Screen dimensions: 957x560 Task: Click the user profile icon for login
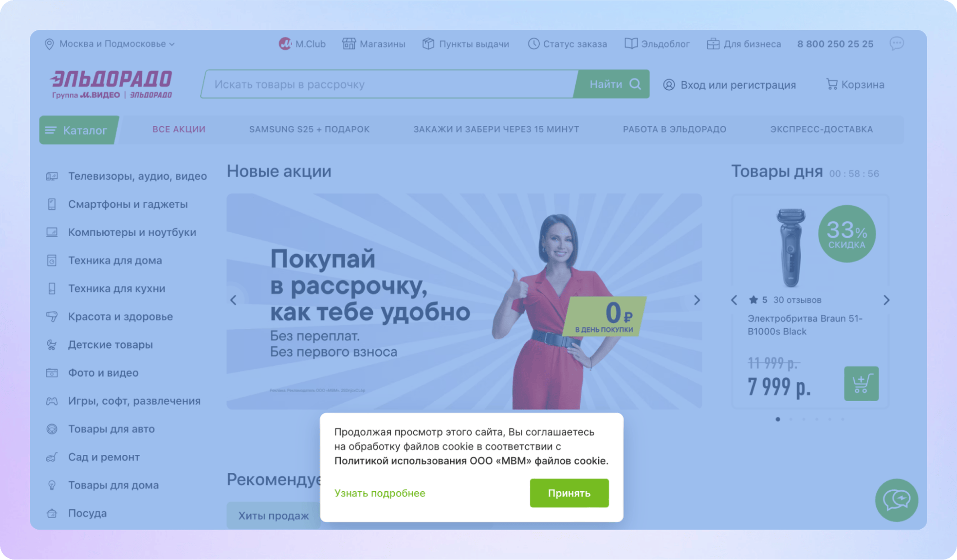pyautogui.click(x=669, y=85)
